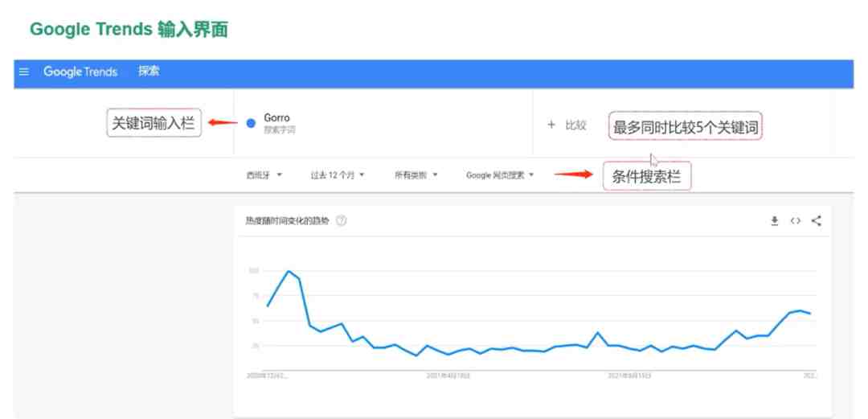
Task: Share the interest over time chart
Action: pyautogui.click(x=816, y=221)
